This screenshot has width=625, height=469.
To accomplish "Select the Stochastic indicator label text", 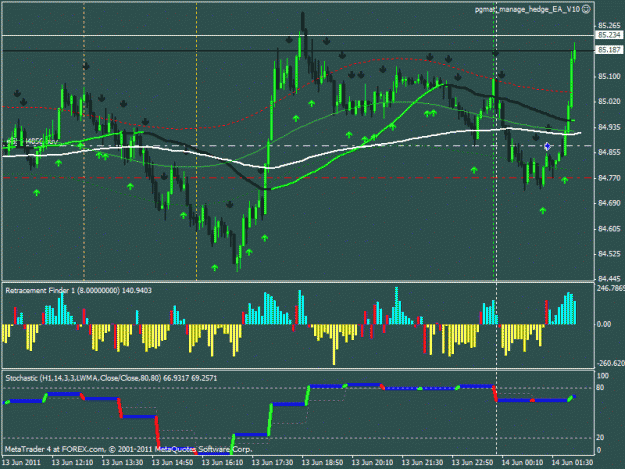I will coord(111,378).
